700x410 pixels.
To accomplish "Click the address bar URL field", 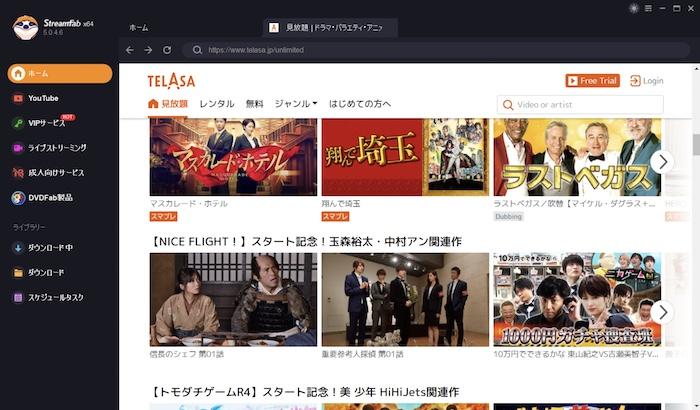I will [436, 50].
